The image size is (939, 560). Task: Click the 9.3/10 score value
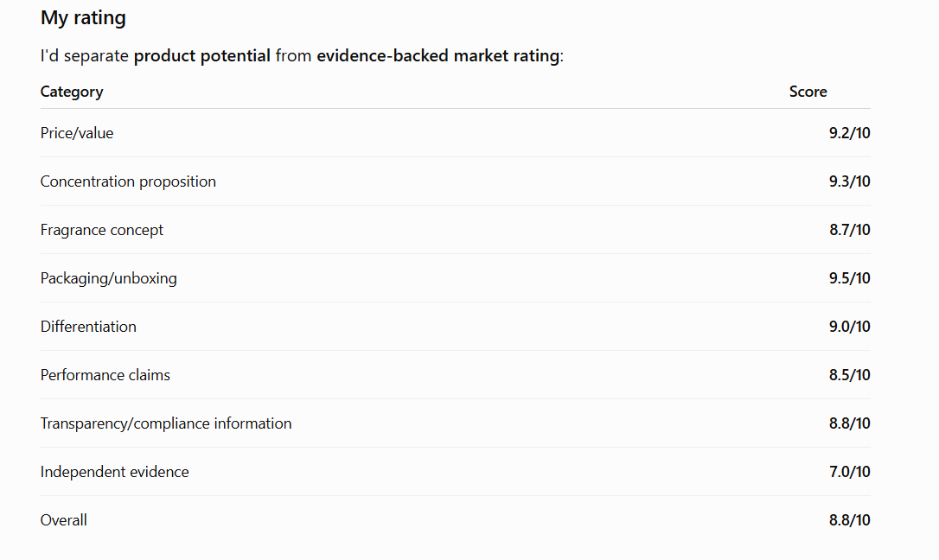849,181
